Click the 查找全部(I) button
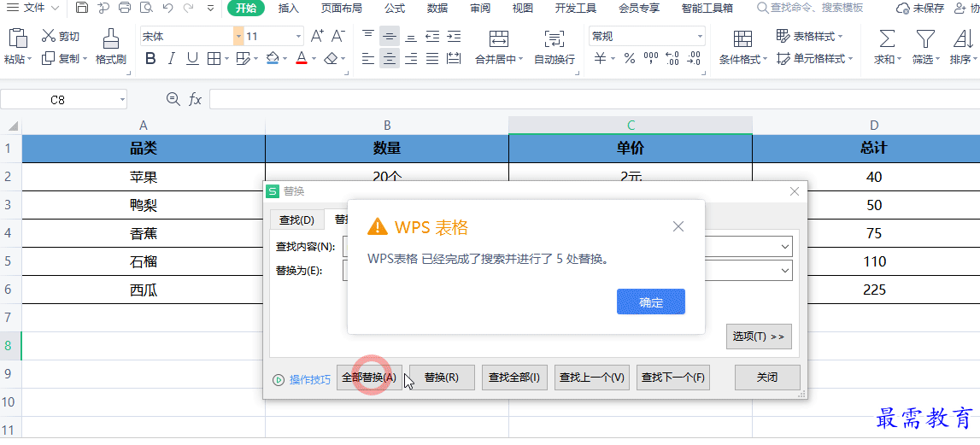This screenshot has height=445, width=980. [514, 378]
